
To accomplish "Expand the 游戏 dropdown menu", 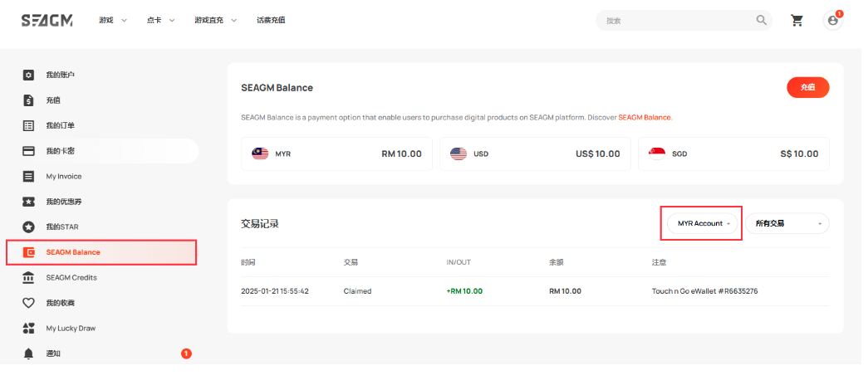I will click(x=113, y=20).
